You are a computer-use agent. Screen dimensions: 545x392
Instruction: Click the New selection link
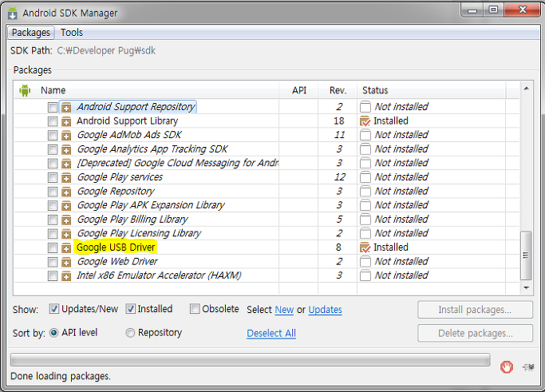(x=284, y=310)
